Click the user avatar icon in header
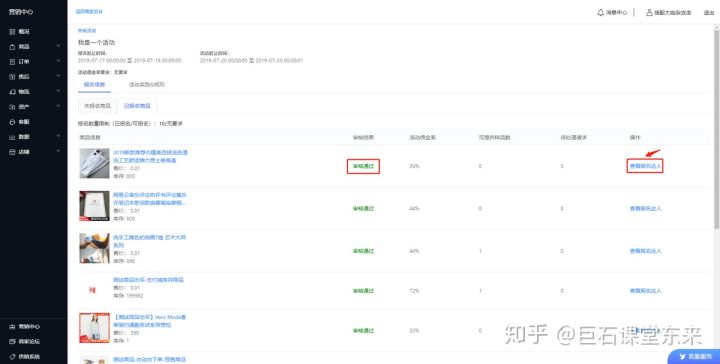The height and width of the screenshot is (364, 720). click(x=649, y=13)
